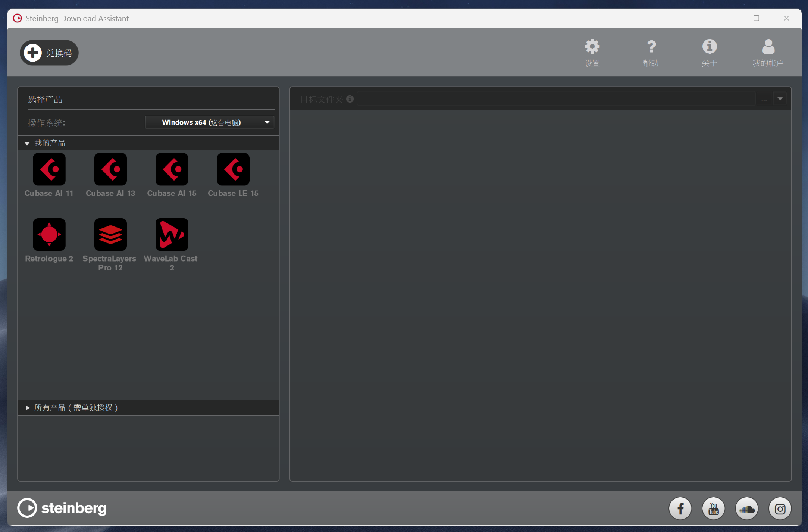The height and width of the screenshot is (532, 808).
Task: Select Cubase AI 13 product icon
Action: click(110, 169)
